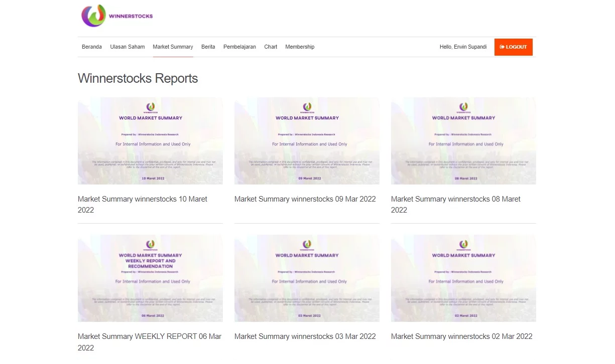
Task: Open the Beranda menu item
Action: click(x=91, y=47)
